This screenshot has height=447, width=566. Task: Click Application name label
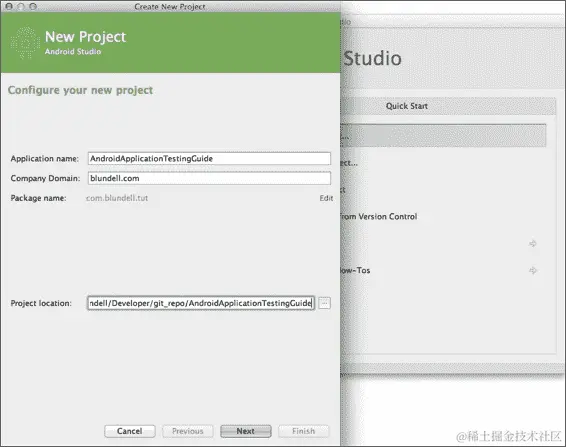click(45, 159)
